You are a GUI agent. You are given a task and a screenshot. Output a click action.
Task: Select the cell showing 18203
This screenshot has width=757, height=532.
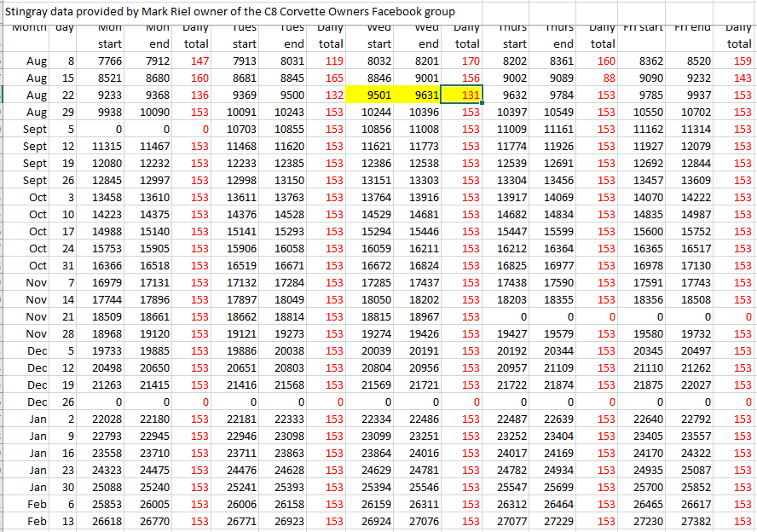click(x=511, y=299)
